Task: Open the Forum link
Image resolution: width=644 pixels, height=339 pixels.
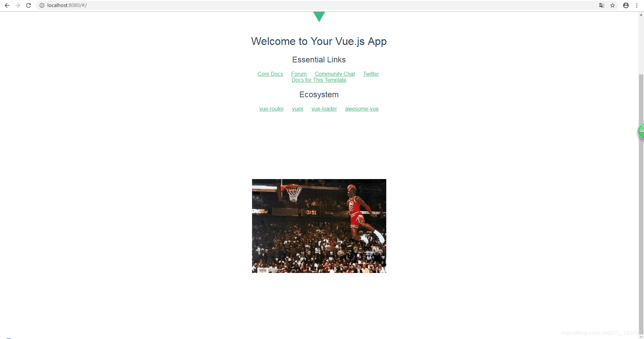Action: tap(299, 74)
